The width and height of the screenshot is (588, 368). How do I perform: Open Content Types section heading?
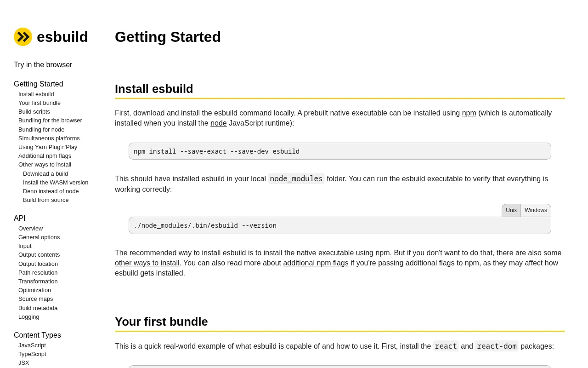(37, 335)
